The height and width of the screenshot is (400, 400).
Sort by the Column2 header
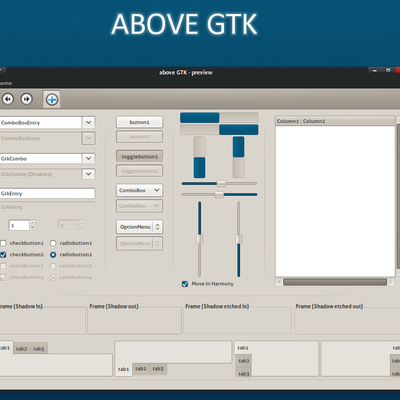coord(348,121)
